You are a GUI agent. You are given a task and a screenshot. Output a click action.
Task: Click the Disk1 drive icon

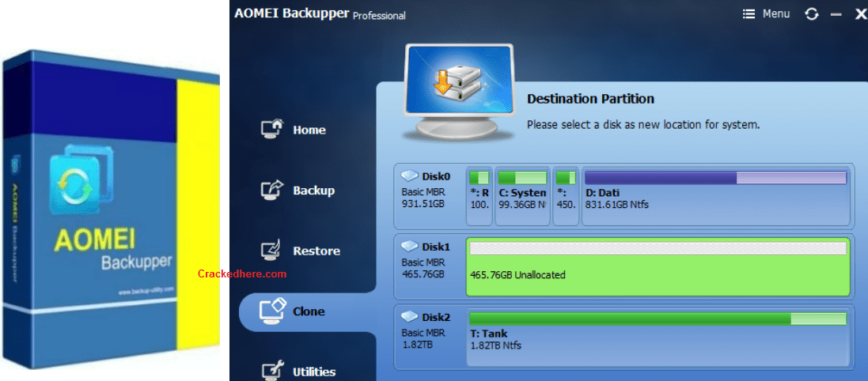click(410, 246)
